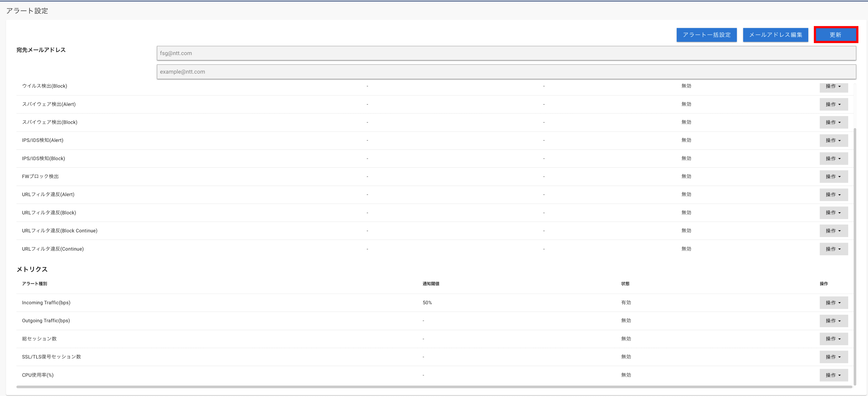868x397 pixels.
Task: Click the URLフィルタ違反(Continue) row label
Action: [x=53, y=249]
